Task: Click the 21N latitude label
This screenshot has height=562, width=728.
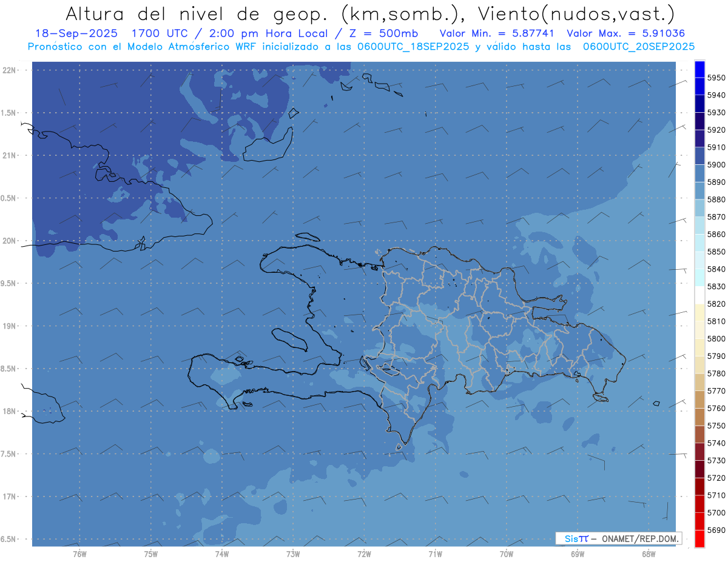Action: (9, 156)
